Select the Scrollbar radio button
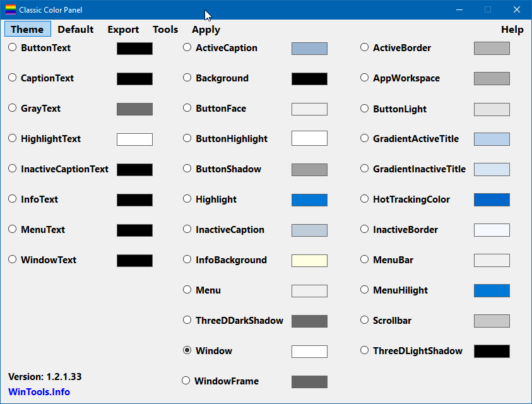532x404 pixels. click(364, 320)
